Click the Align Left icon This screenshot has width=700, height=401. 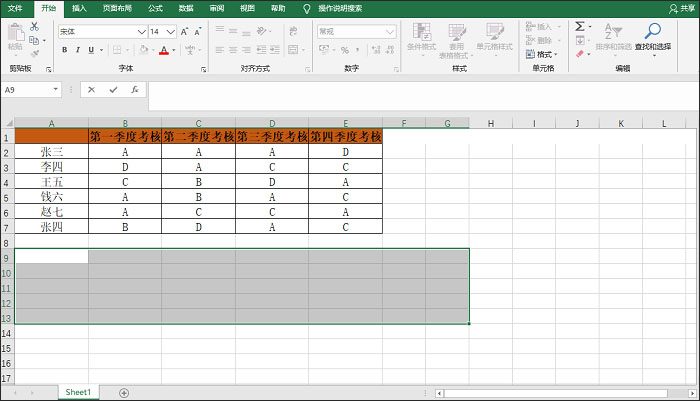220,50
